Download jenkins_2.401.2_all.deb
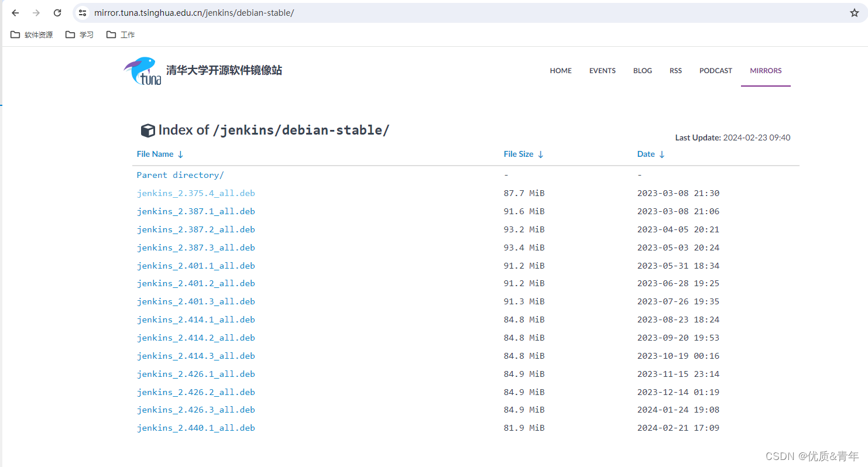This screenshot has height=467, width=868. [x=196, y=283]
